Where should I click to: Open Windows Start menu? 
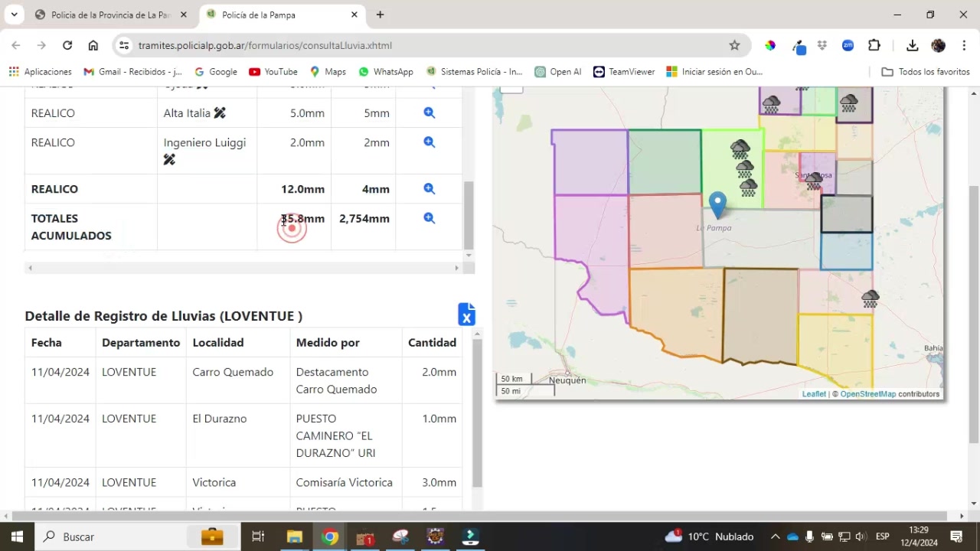tap(17, 536)
